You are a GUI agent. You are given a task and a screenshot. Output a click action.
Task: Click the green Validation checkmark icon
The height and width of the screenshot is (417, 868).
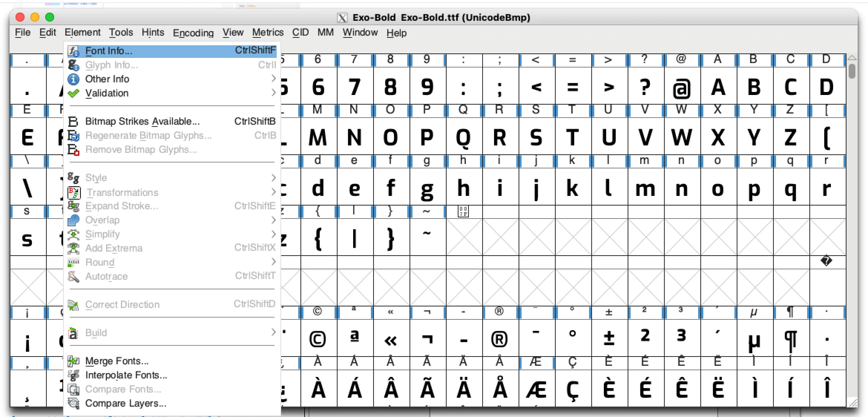pos(73,93)
